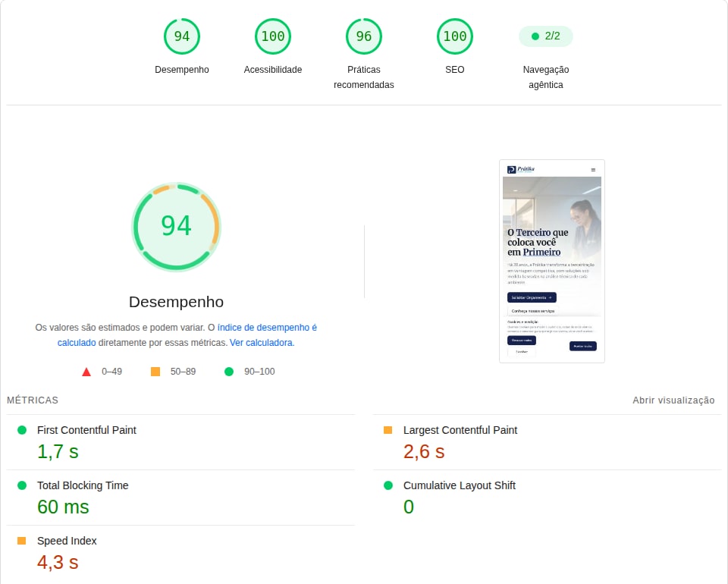
Task: Click the Cumulative Layout Shift value '0'
Action: (x=409, y=507)
